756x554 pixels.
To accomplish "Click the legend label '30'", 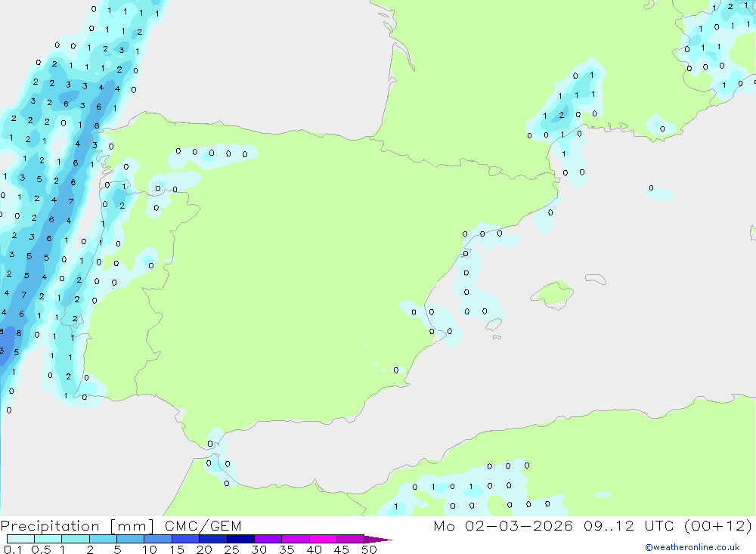I will 259,549.
